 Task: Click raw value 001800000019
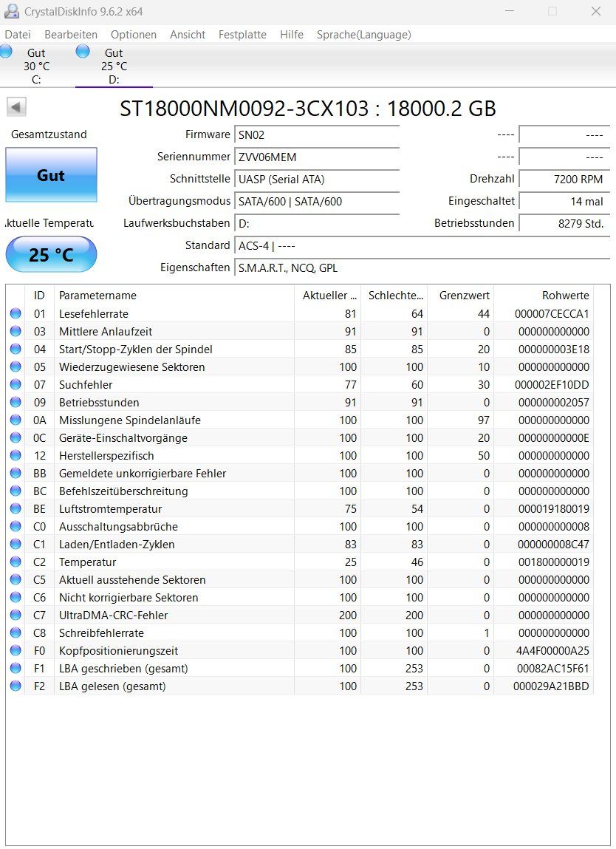coord(554,562)
